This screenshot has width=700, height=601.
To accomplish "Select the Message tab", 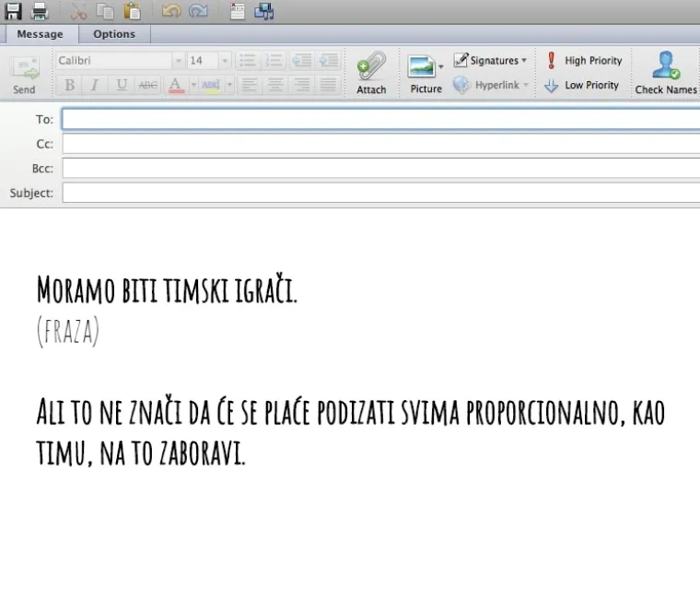I will point(40,34).
